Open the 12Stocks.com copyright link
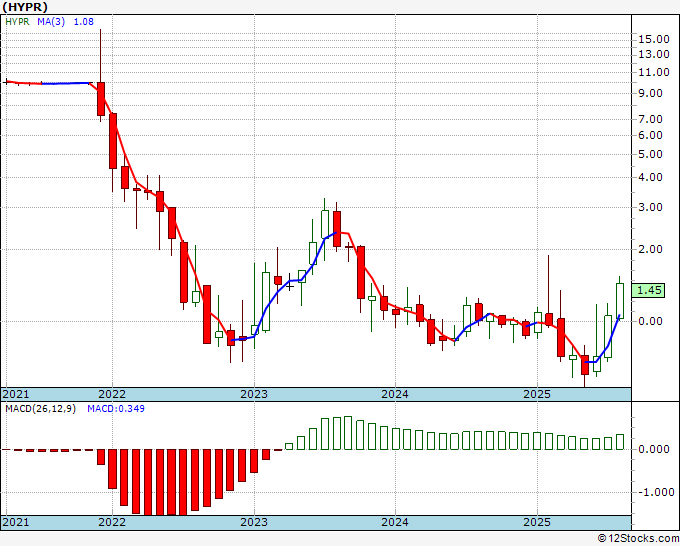Viewport: 680px width, 546px height. click(638, 539)
